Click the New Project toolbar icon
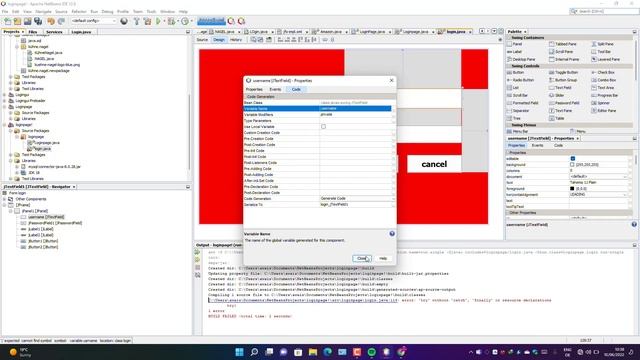 point(18,21)
